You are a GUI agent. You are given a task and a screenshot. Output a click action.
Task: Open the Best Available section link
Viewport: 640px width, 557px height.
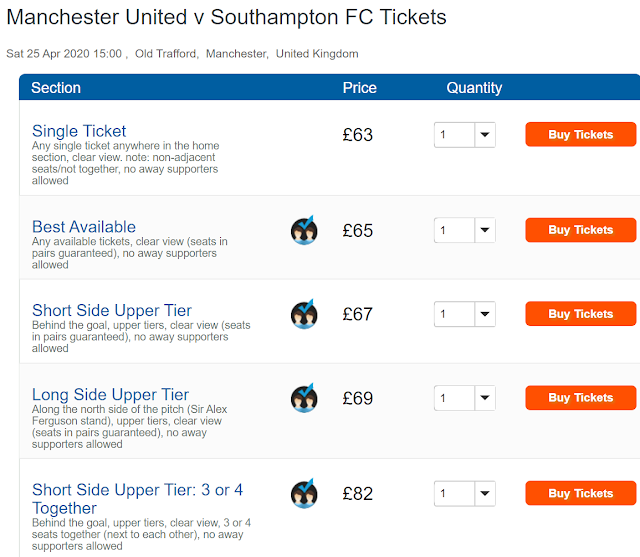coord(84,227)
